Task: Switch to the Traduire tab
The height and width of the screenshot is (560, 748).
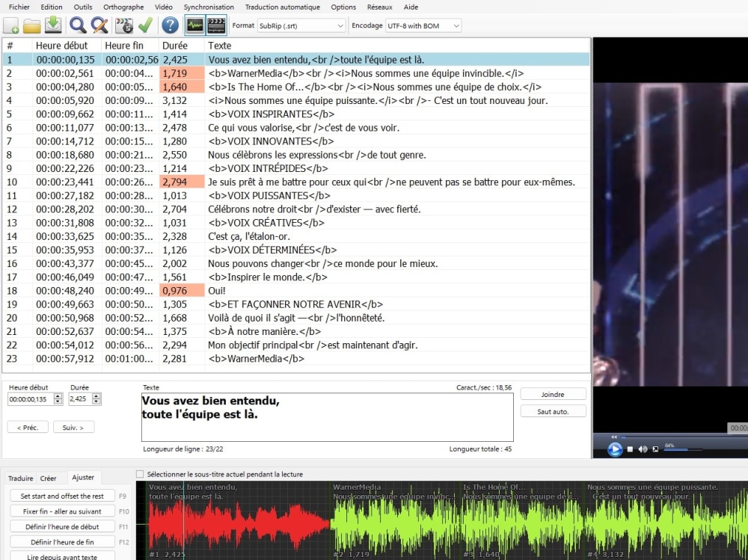Action: pyautogui.click(x=20, y=478)
